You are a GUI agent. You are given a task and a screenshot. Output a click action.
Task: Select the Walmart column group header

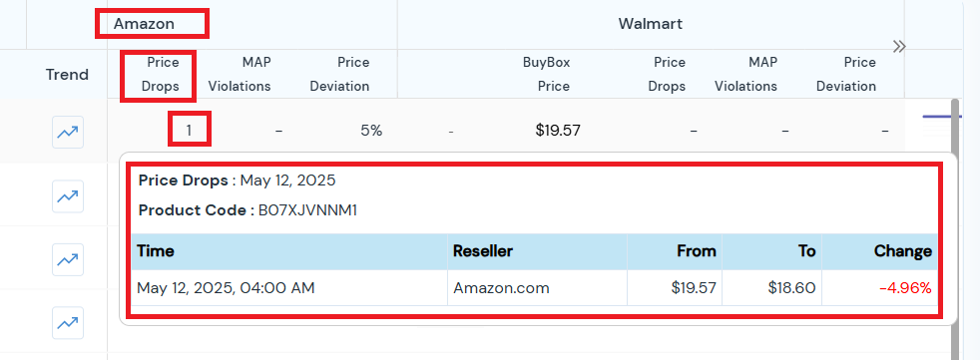[651, 24]
